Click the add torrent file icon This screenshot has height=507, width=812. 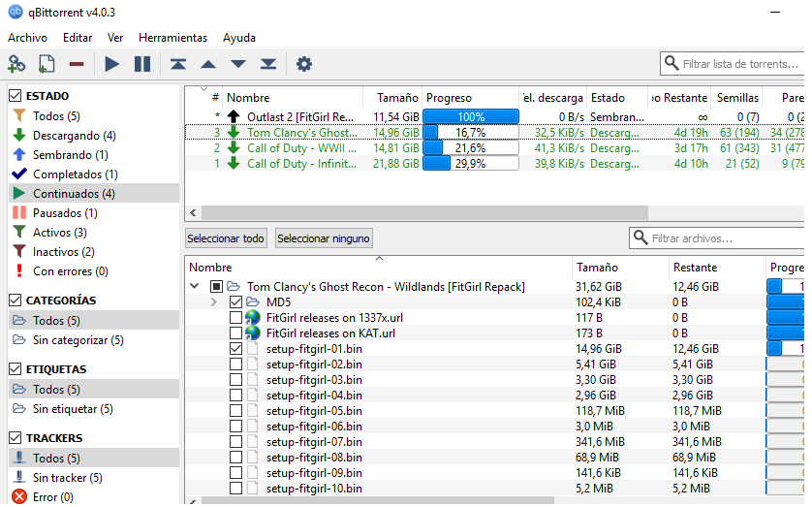47,64
